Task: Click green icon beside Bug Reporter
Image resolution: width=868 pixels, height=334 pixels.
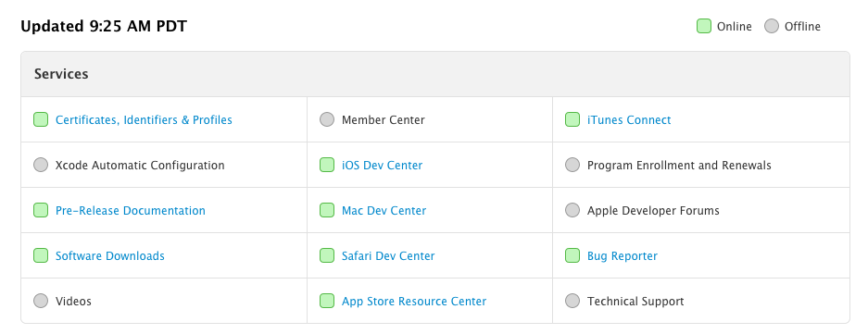Action: pyautogui.click(x=572, y=255)
